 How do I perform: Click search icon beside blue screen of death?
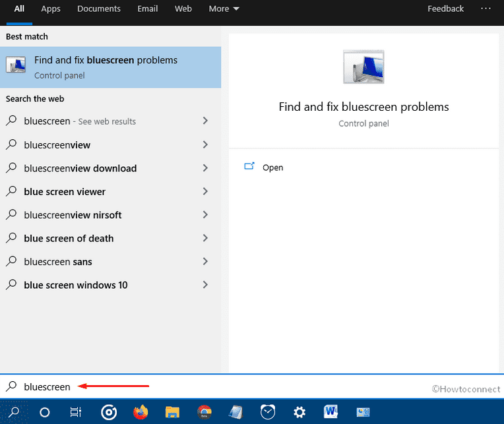(x=11, y=237)
